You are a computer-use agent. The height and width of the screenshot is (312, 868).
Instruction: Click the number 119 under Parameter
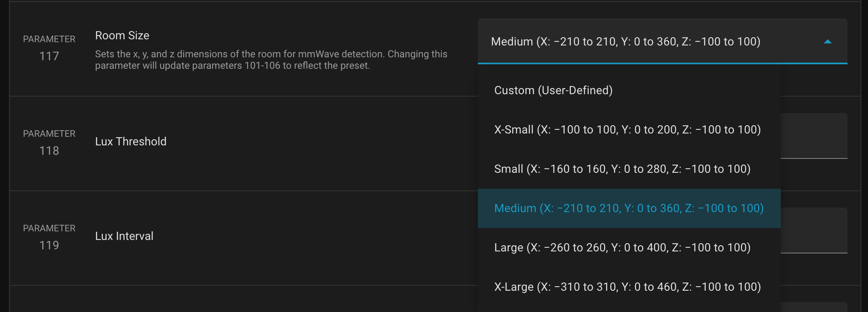click(x=49, y=245)
